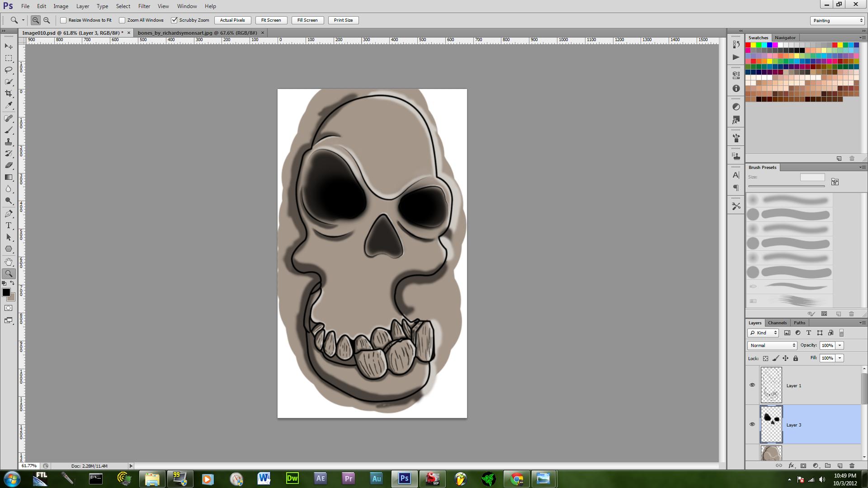The image size is (868, 488).
Task: Delete layer with trash icon
Action: click(852, 465)
